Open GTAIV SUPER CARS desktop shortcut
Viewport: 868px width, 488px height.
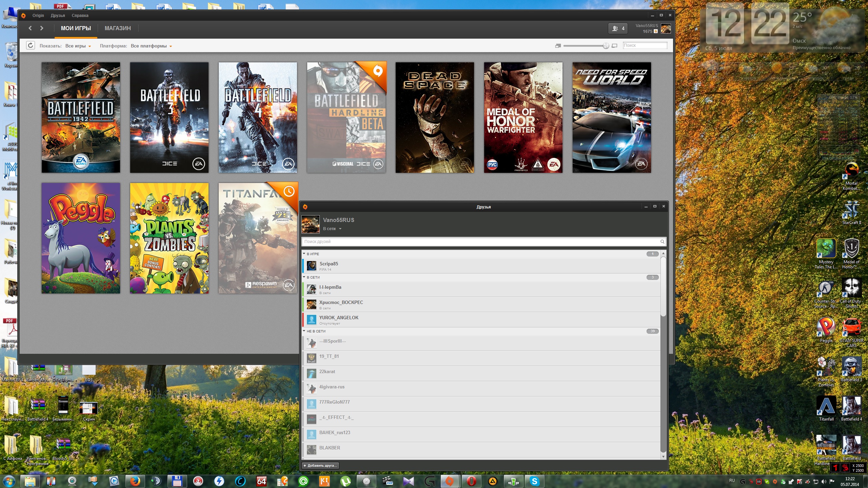(x=852, y=333)
